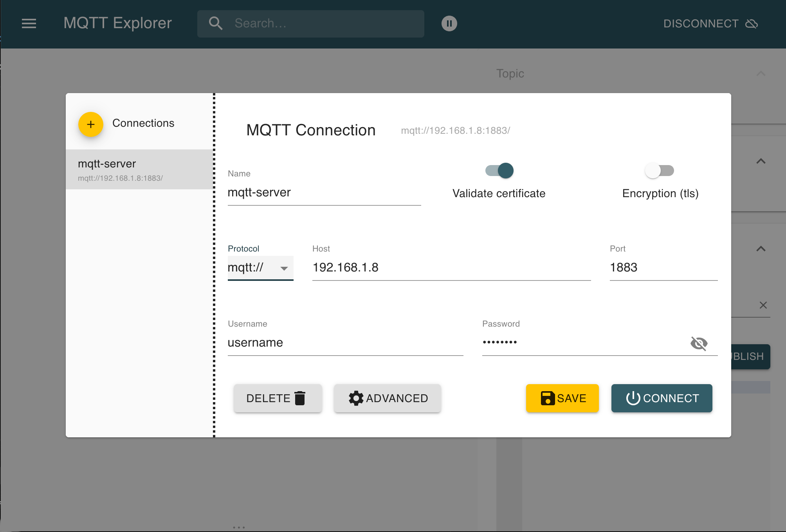Click the X icon beside publish area
This screenshot has width=786, height=532.
pyautogui.click(x=763, y=305)
